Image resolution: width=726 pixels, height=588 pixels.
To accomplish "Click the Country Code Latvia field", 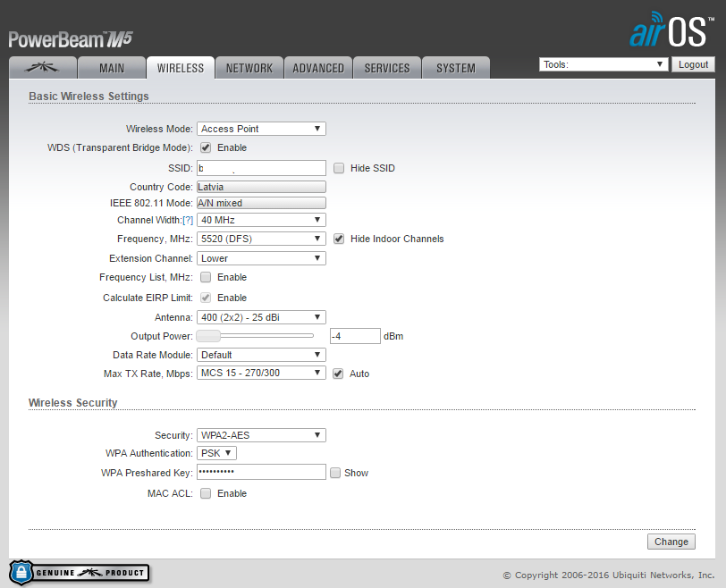I will [261, 187].
